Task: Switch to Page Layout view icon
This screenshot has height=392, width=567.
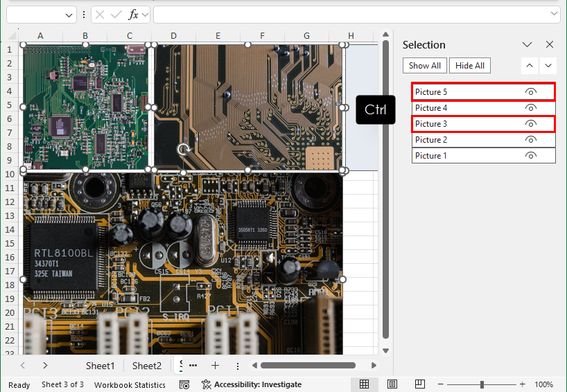Action: pos(392,384)
